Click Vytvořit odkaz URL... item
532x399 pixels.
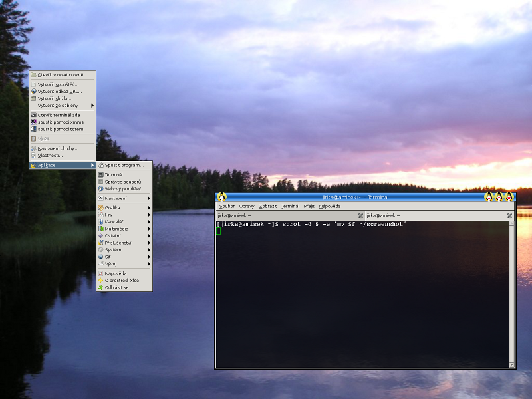click(x=60, y=91)
